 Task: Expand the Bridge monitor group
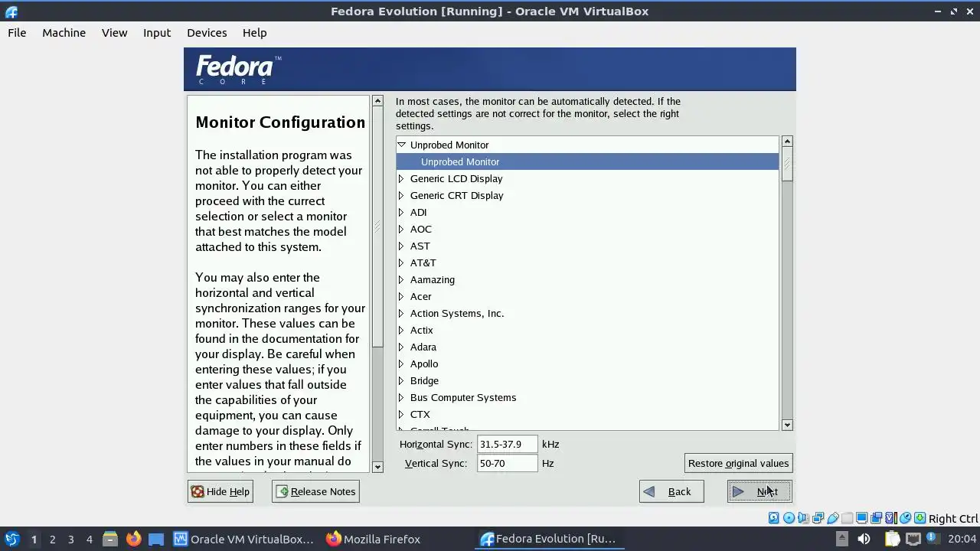point(401,380)
